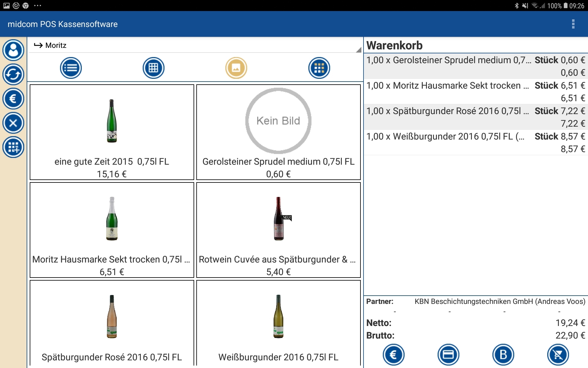Switch to table grid view icon
Image resolution: width=588 pixels, height=368 pixels.
click(x=153, y=68)
